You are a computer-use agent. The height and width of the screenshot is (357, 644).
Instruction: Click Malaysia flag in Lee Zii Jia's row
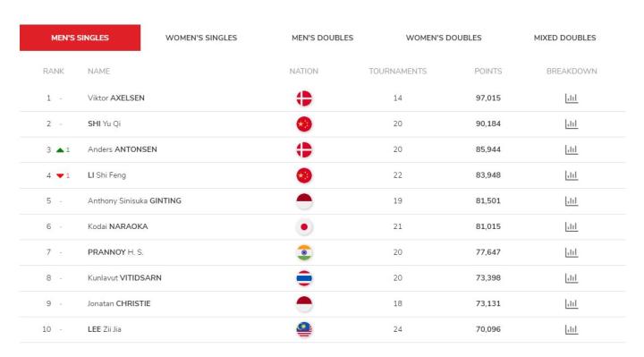point(304,329)
